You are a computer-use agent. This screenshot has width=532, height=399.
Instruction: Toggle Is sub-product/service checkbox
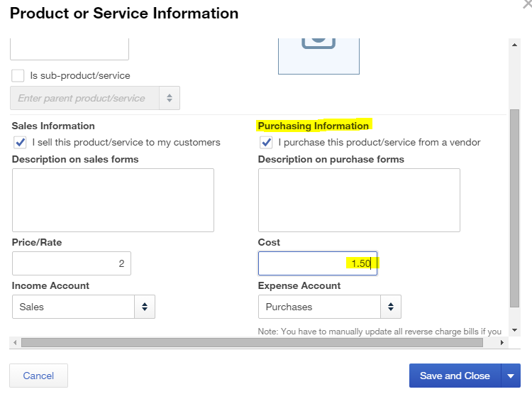click(18, 76)
